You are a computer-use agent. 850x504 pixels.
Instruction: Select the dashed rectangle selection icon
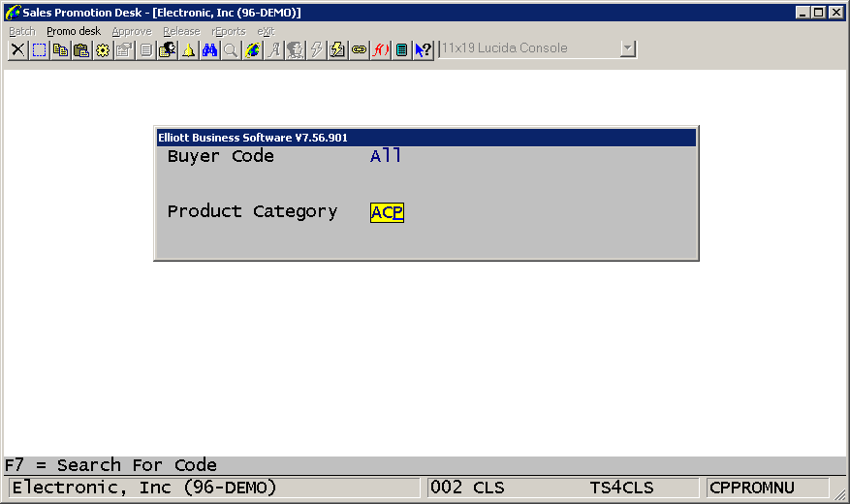tap(39, 49)
